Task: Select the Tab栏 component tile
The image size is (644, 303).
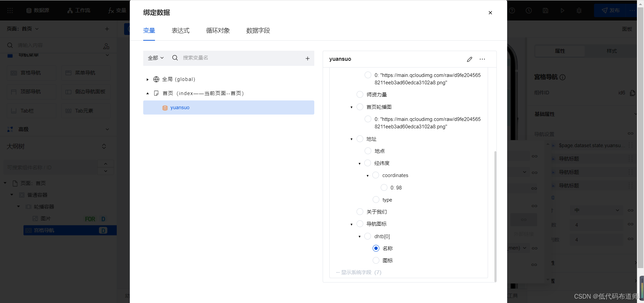Action: (x=32, y=111)
